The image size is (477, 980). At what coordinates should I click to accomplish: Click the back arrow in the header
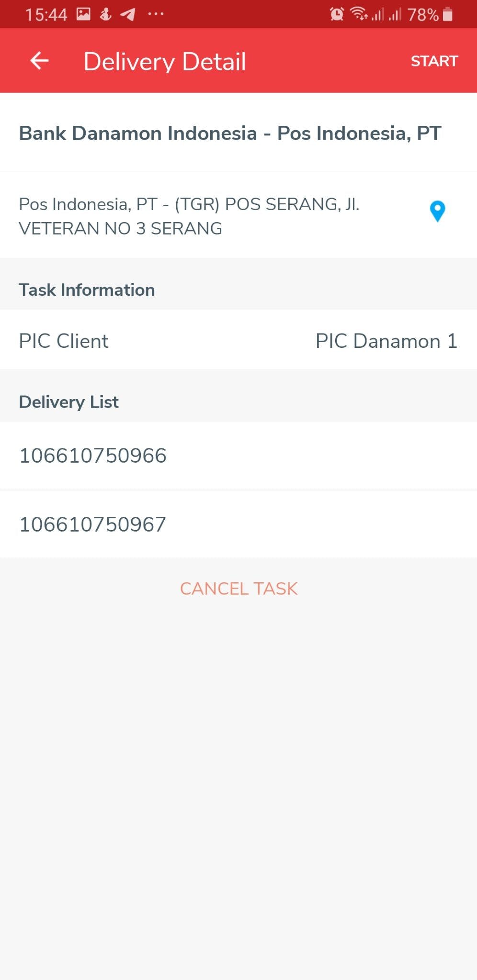(39, 60)
